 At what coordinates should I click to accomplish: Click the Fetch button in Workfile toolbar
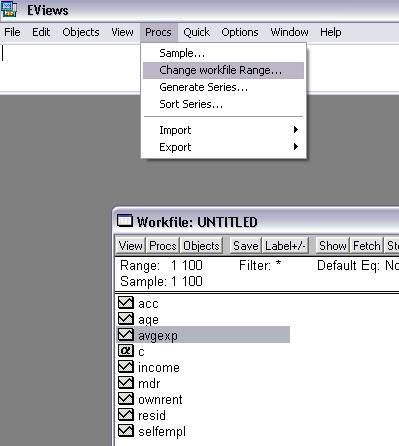point(367,246)
